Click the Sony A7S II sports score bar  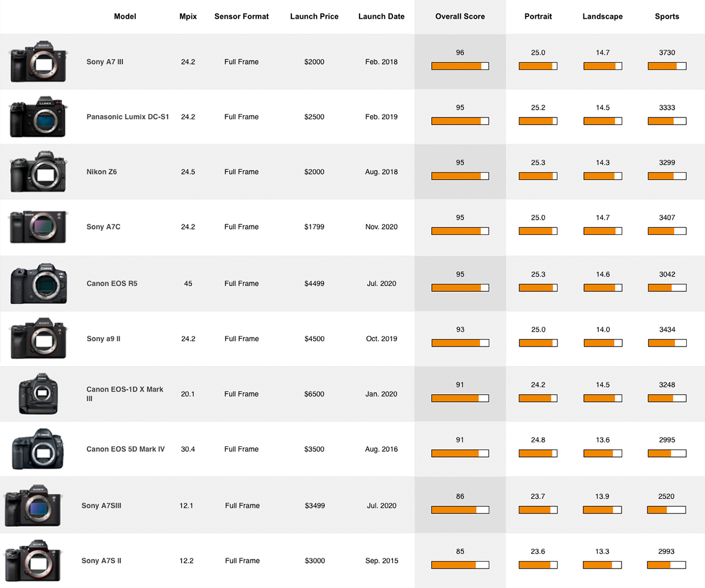coord(667,565)
